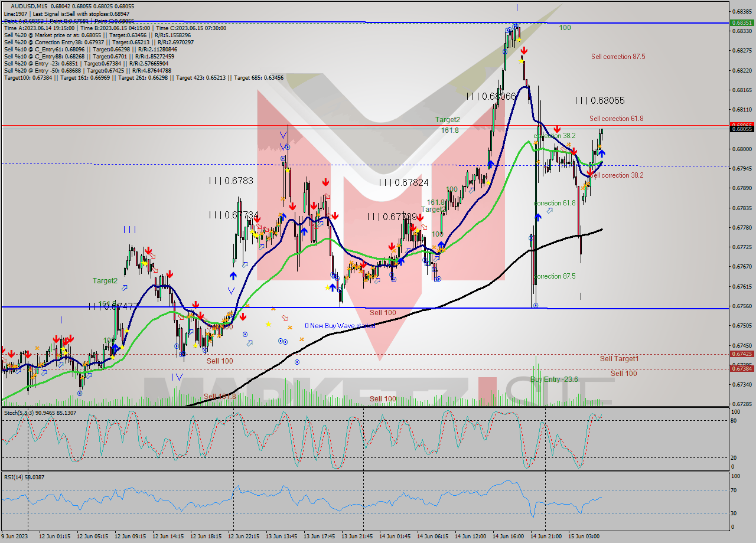This screenshot has width=756, height=543.
Task: Click the 'I I I 0.68066' peak label
Action: (491, 96)
